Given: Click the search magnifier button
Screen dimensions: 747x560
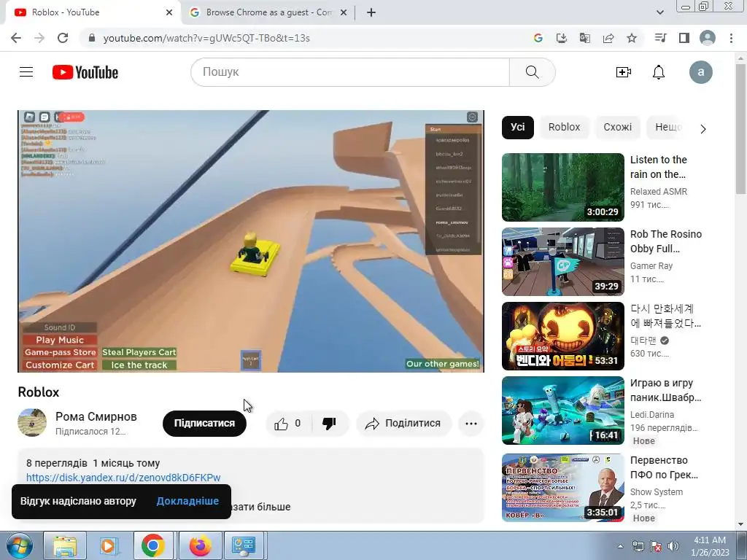Looking at the screenshot, I should click(532, 72).
